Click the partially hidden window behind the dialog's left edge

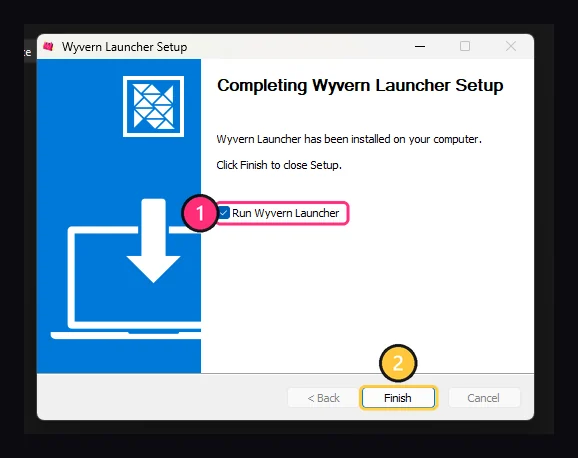click(x=28, y=52)
